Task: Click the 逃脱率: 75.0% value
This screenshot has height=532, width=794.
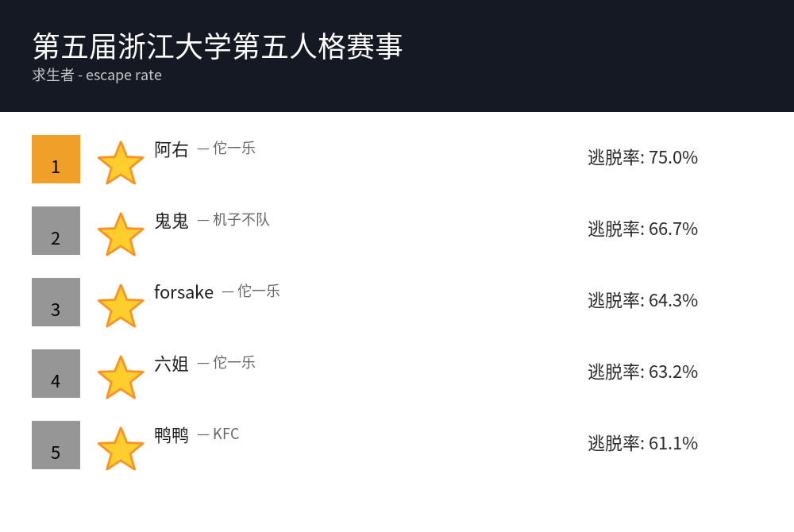Action: coord(642,157)
